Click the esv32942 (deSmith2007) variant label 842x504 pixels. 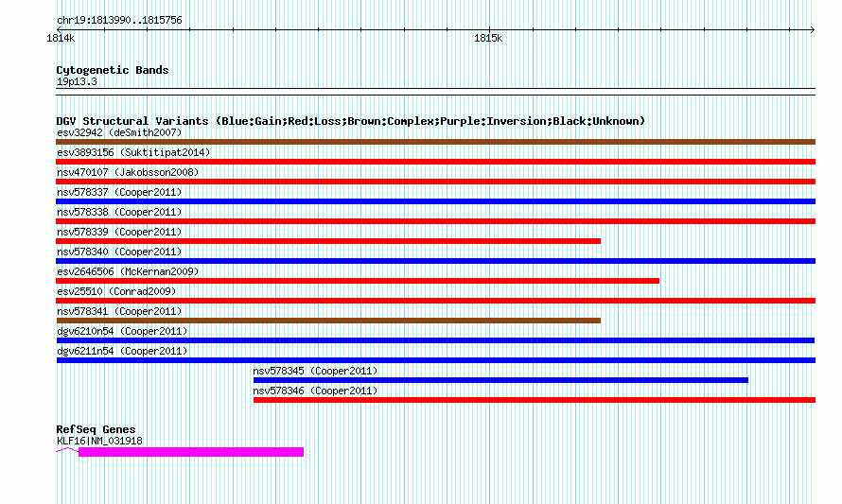pos(119,132)
